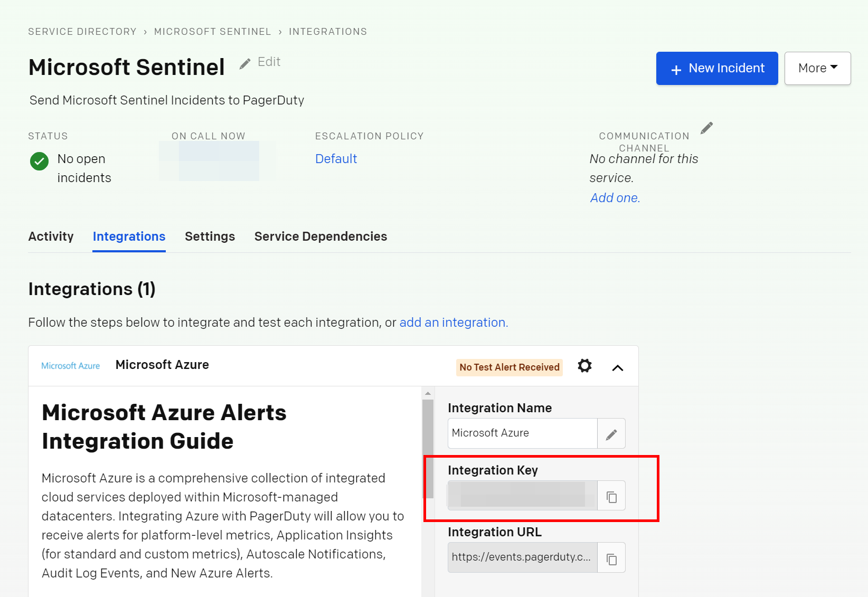
Task: Click the Add one channel link
Action: point(615,198)
